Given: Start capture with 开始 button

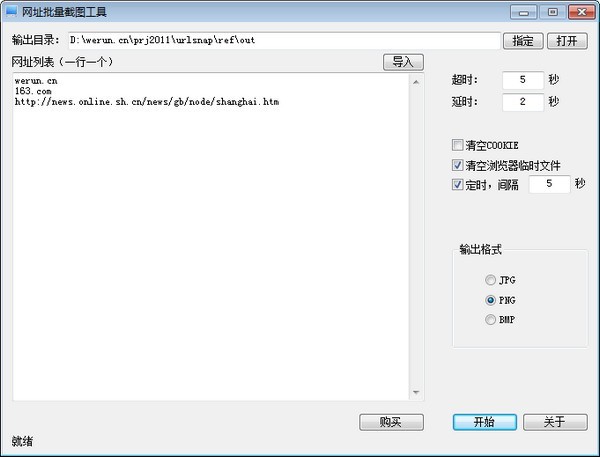Looking at the screenshot, I should click(484, 422).
